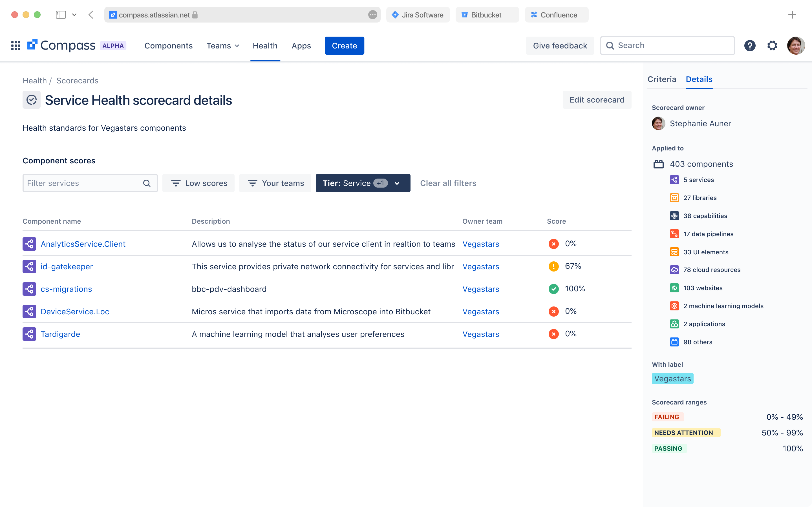The width and height of the screenshot is (812, 507).
Task: Open the id-gatekeeper component link
Action: tap(67, 266)
